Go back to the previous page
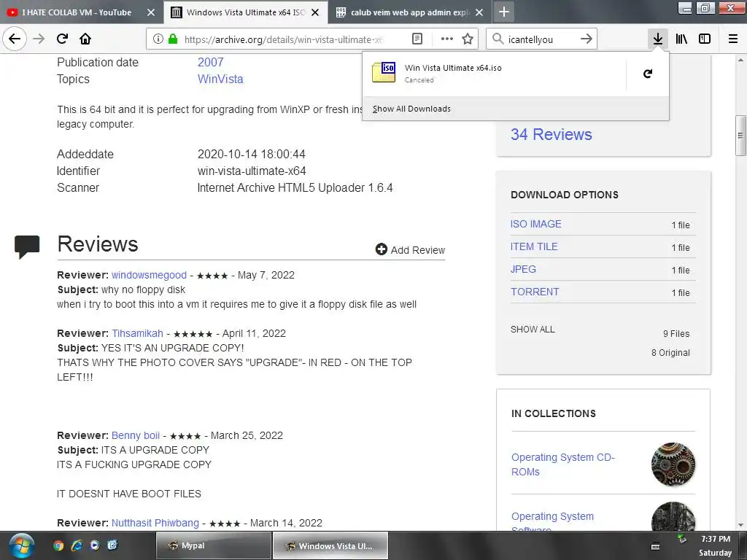The width and height of the screenshot is (747, 560). click(x=15, y=39)
